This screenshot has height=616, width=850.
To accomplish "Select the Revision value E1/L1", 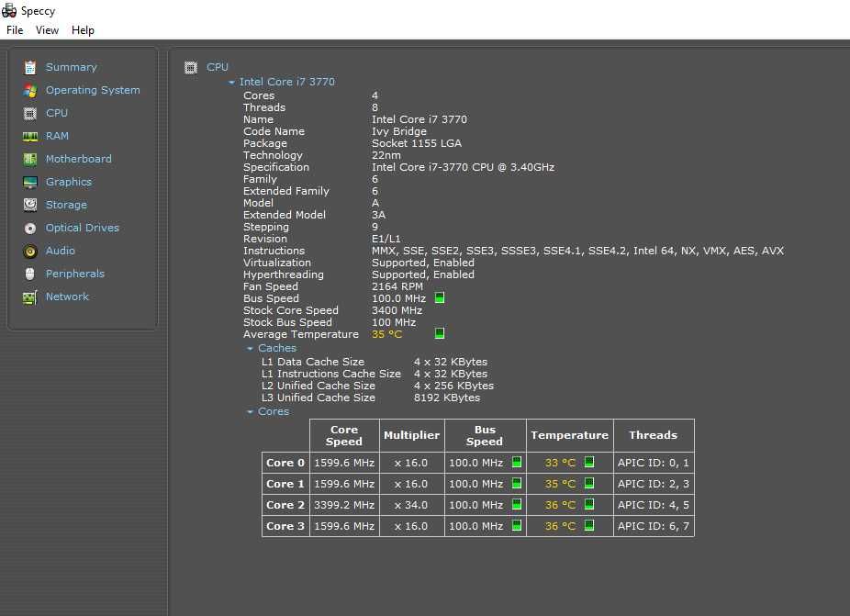I will click(x=386, y=239).
